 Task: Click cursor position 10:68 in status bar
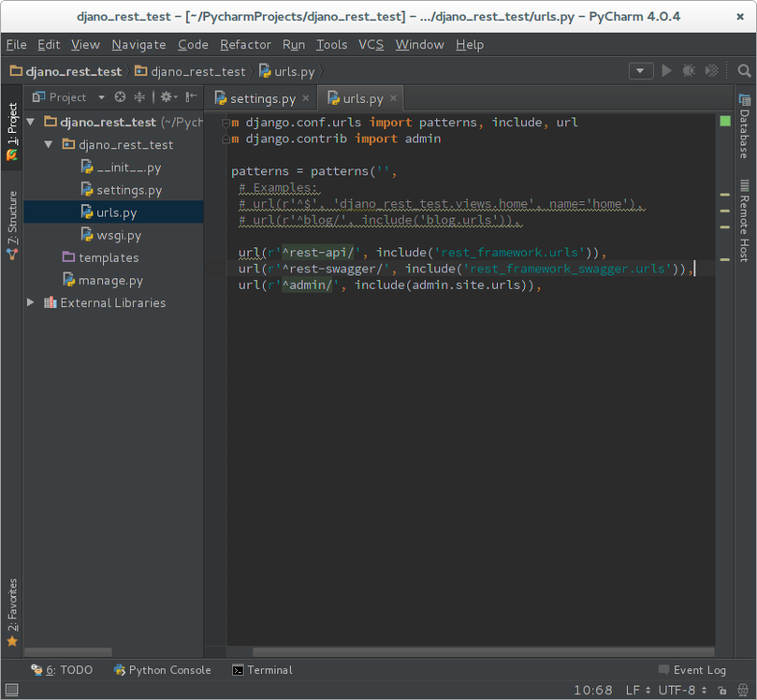(x=593, y=690)
